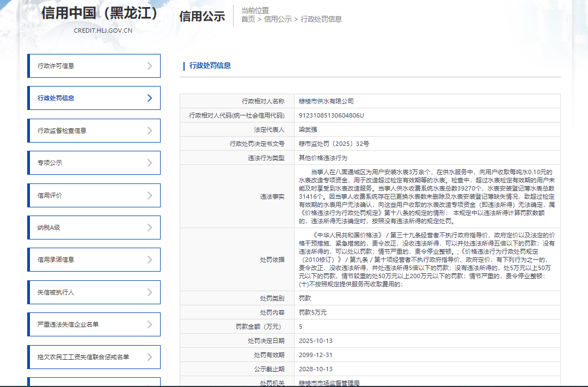Go to 首页 in the breadcrumb

pos(248,19)
